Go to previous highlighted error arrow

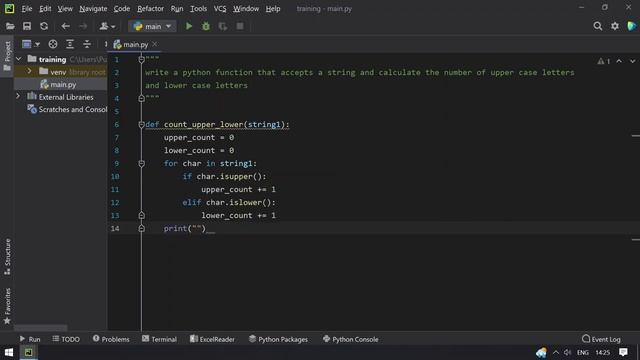click(619, 61)
